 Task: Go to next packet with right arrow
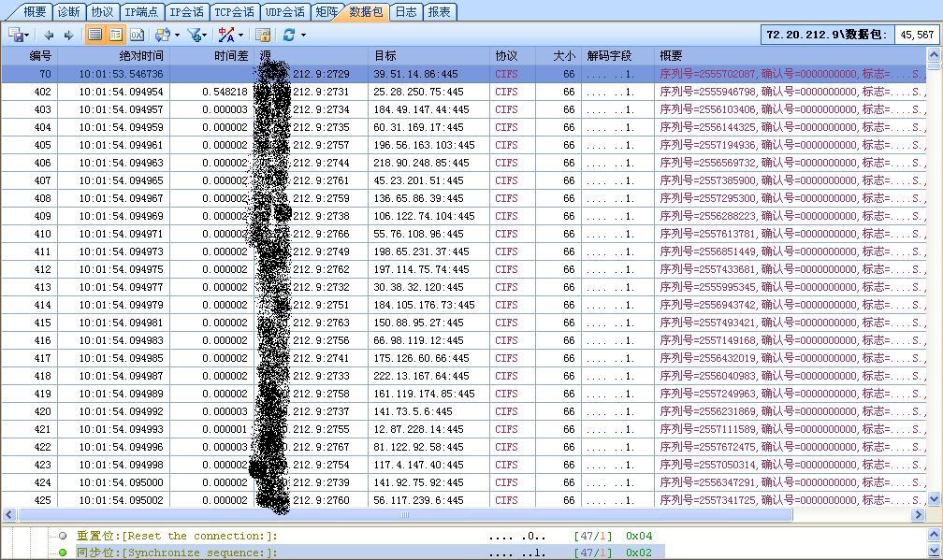coord(68,35)
